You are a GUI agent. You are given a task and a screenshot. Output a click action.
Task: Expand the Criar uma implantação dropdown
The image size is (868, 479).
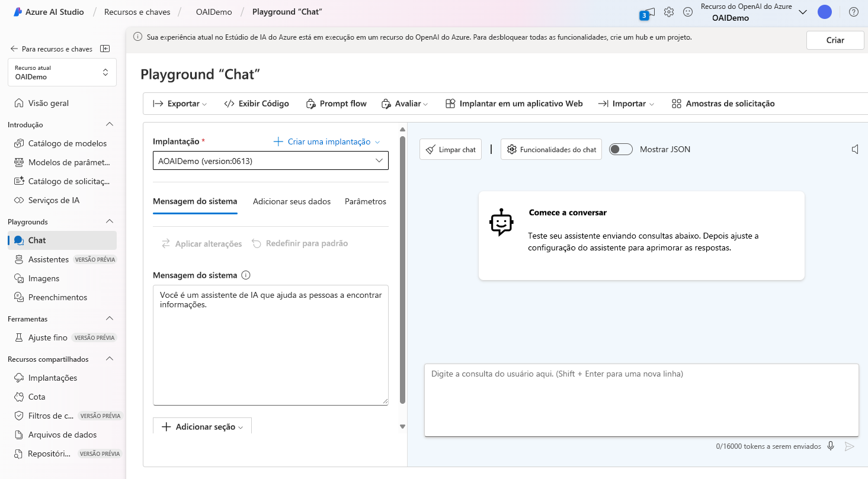326,142
